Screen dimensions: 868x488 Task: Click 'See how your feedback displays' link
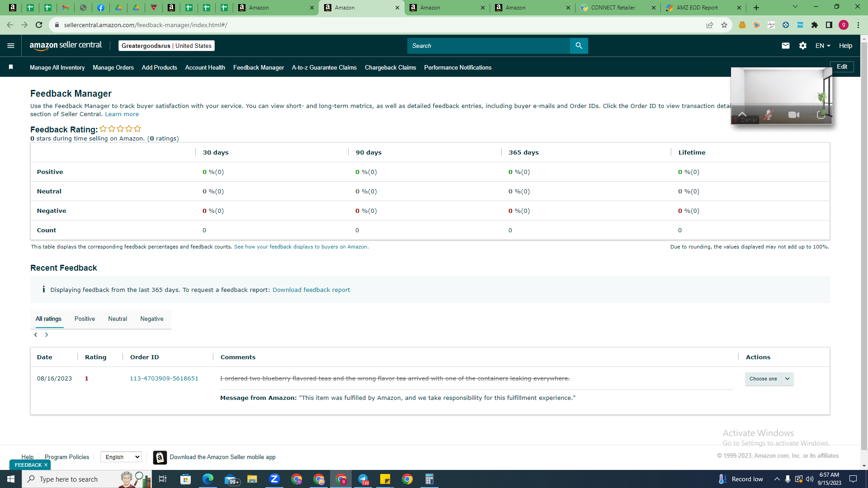click(301, 247)
